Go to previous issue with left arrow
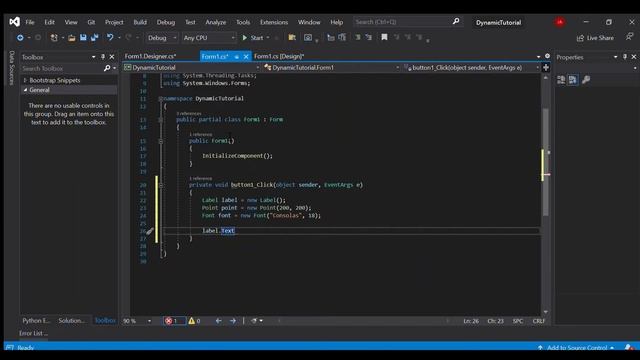The image size is (640, 360). 218,321
